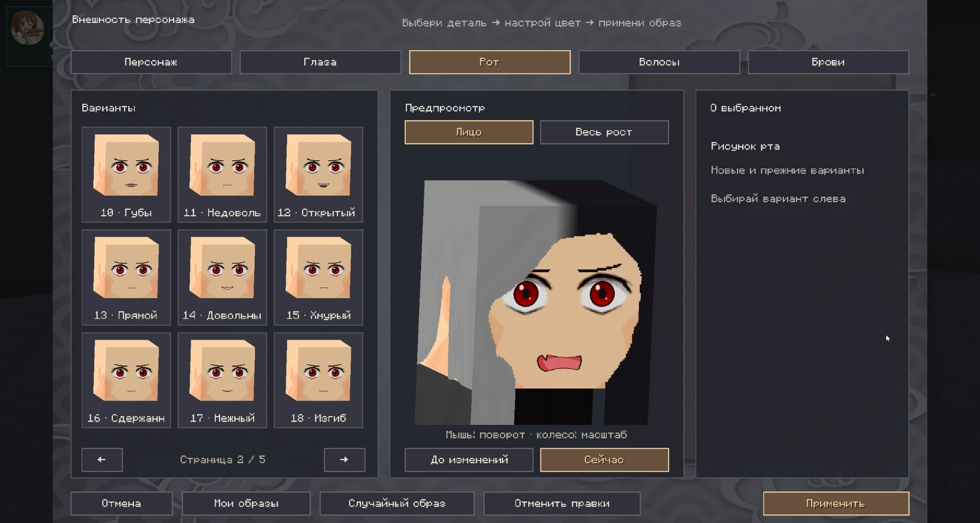980x523 pixels.
Task: Select mouth variant 10 · Губы
Action: click(x=126, y=175)
